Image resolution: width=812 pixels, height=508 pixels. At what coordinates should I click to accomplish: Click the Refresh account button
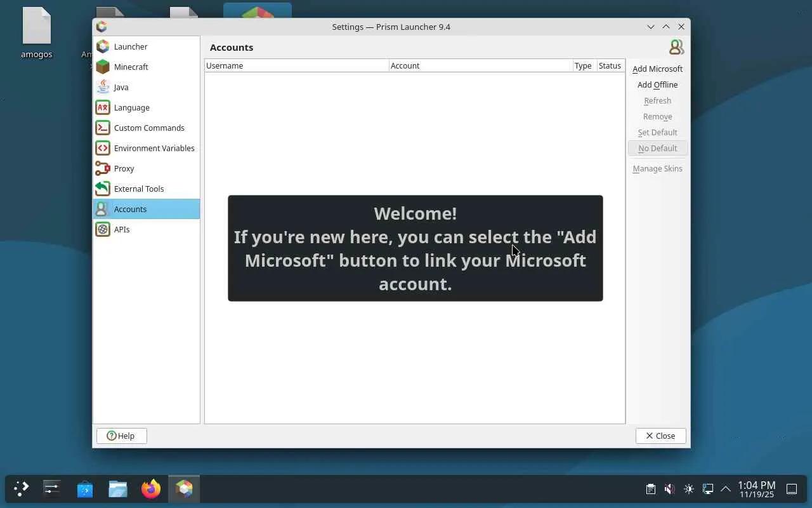tap(658, 100)
